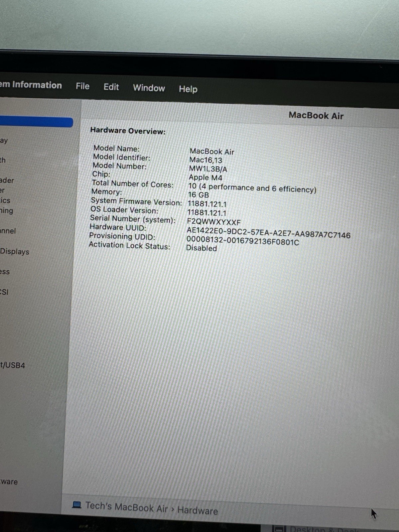Click the Provisioning UDID value starting 00008132
399x532 pixels.
(x=243, y=241)
